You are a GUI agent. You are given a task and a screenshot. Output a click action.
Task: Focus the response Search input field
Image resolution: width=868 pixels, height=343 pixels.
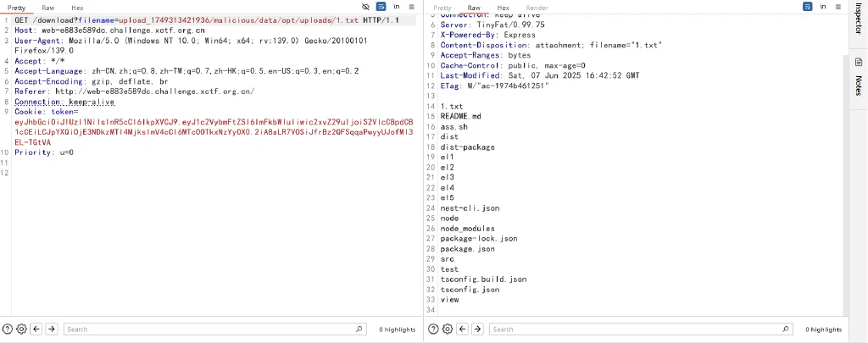(x=641, y=329)
